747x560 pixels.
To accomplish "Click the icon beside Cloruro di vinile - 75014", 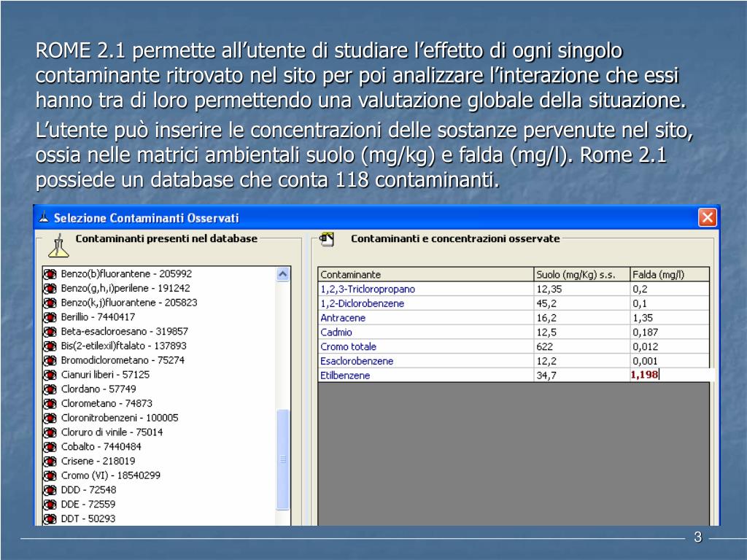I will pyautogui.click(x=50, y=432).
